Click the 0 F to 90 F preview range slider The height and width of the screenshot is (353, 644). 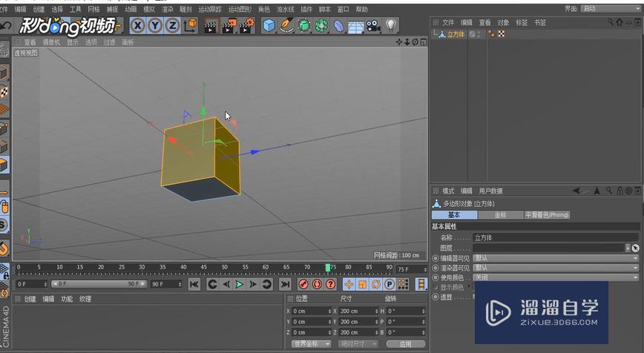(99, 283)
